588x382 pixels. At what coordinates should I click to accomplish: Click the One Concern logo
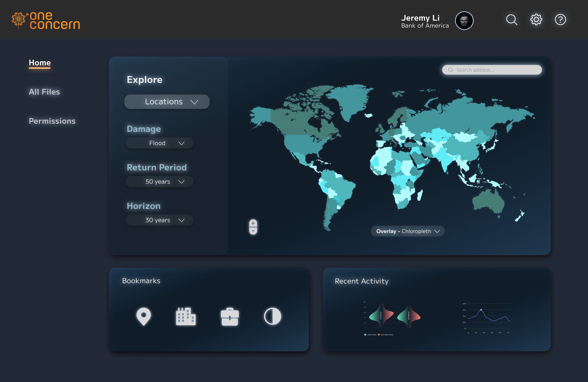(x=46, y=20)
